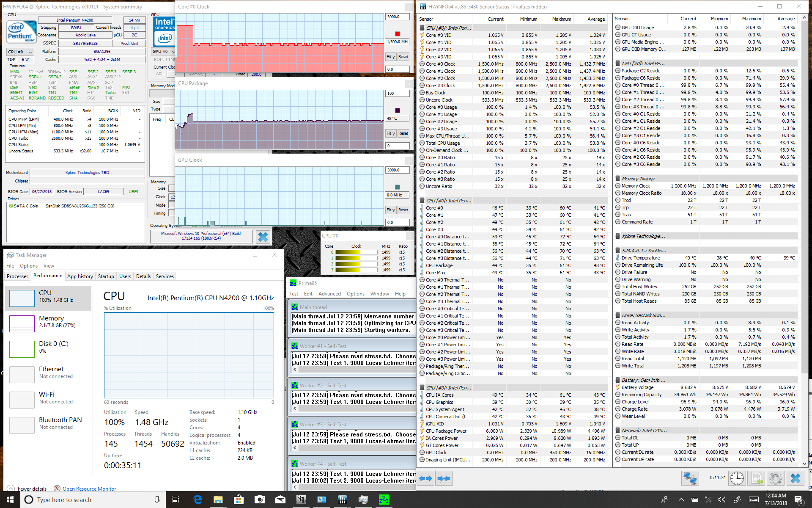Viewport: 812px width, 508px height.
Task: Open the GPU #0 selector dropdown
Action: coord(162,52)
